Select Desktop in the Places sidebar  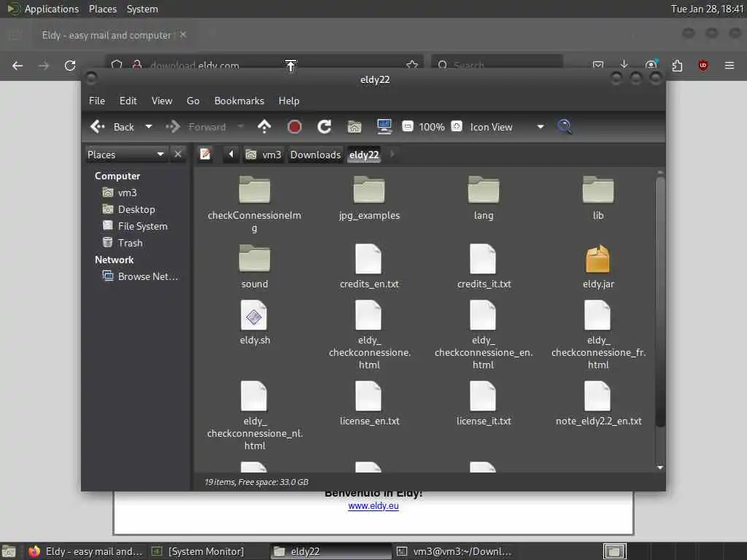(x=128, y=209)
